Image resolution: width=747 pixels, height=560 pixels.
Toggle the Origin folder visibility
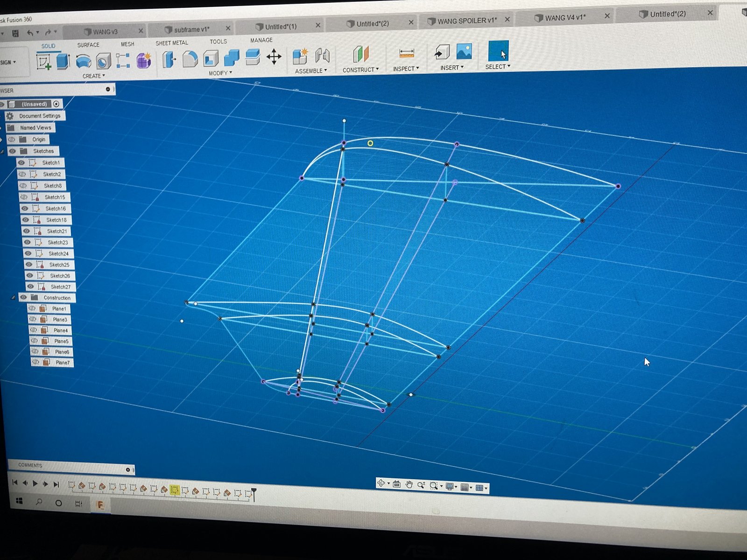coord(11,140)
